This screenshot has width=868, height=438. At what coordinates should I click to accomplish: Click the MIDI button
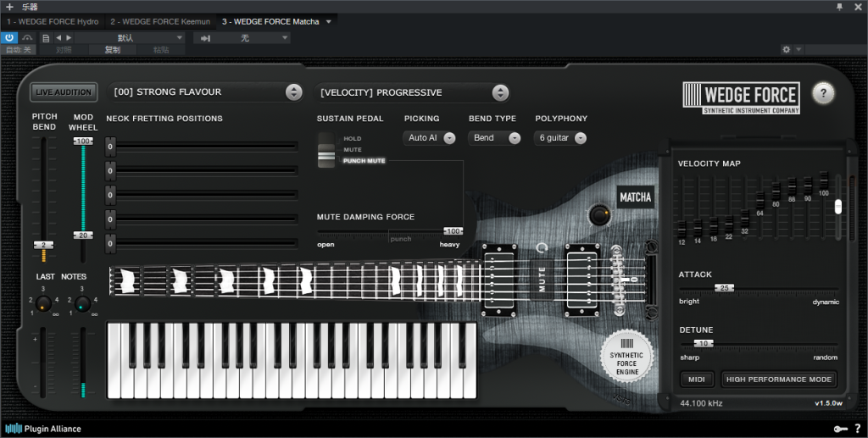[697, 380]
